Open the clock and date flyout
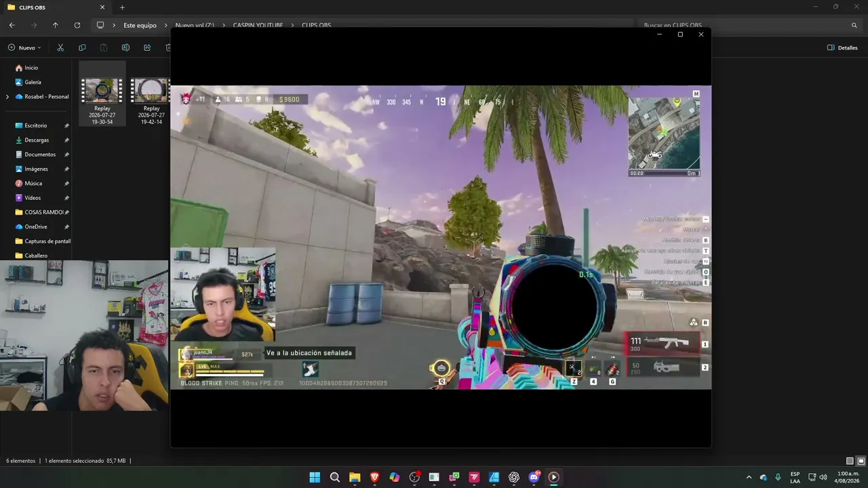This screenshot has width=868, height=488. click(x=848, y=477)
